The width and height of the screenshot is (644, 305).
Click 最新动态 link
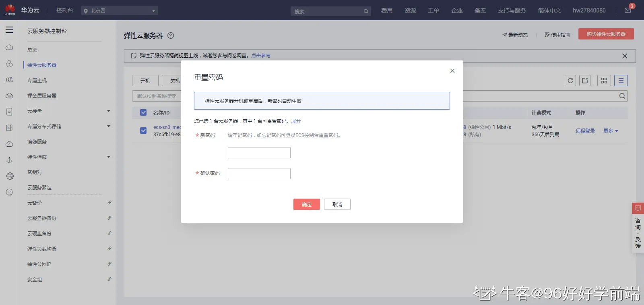pyautogui.click(x=515, y=35)
